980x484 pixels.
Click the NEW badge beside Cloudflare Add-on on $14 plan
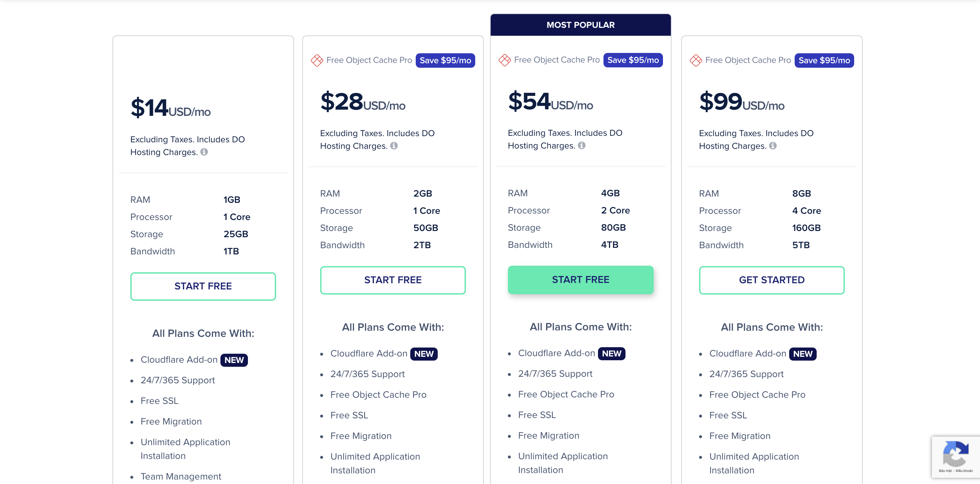pos(234,360)
